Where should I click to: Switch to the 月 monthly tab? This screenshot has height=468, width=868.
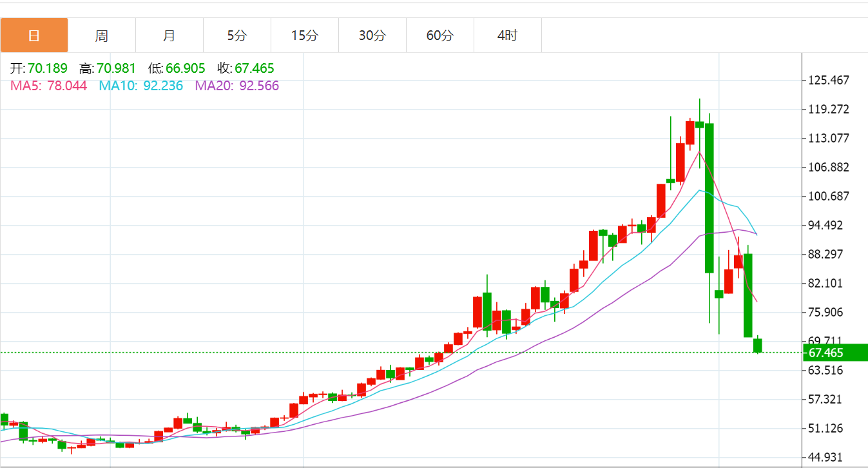click(169, 35)
